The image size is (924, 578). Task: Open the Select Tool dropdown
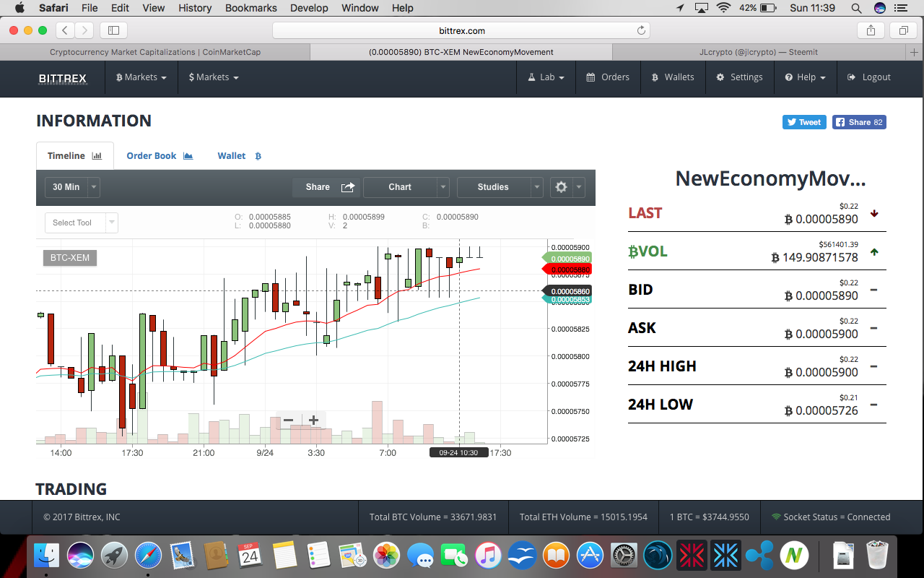(x=81, y=223)
